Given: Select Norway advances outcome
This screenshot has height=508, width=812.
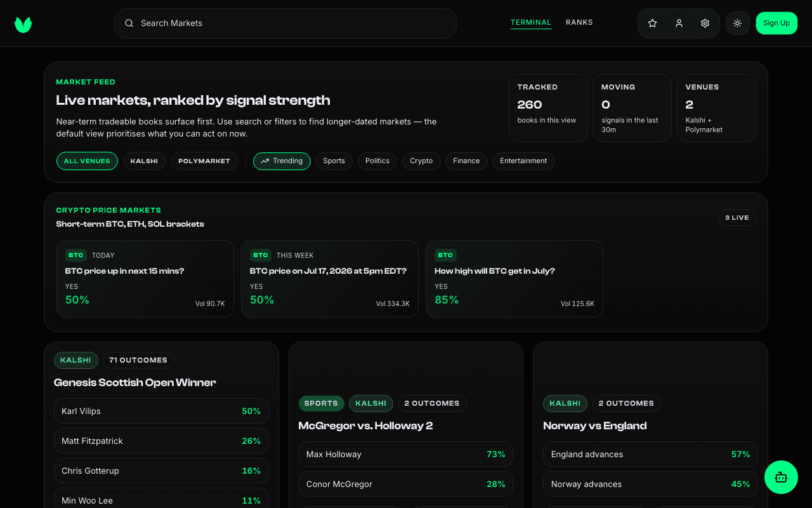Looking at the screenshot, I should click(650, 484).
